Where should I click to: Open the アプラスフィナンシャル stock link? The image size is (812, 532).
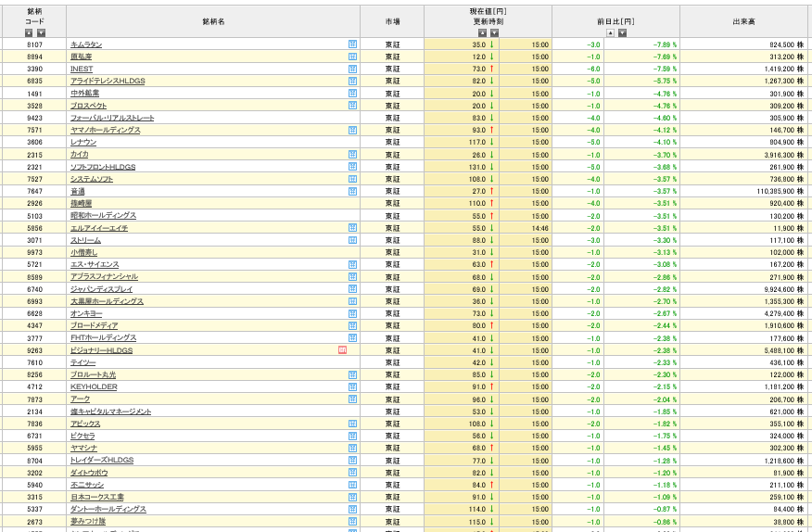coord(104,277)
